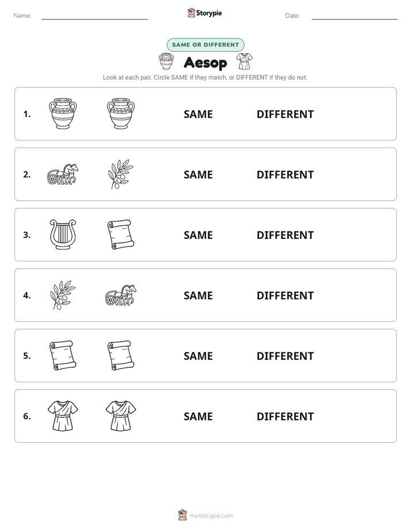Screen dimensions: 411x532
Task: Click the lyre picture in row 3
Action: [x=63, y=234]
